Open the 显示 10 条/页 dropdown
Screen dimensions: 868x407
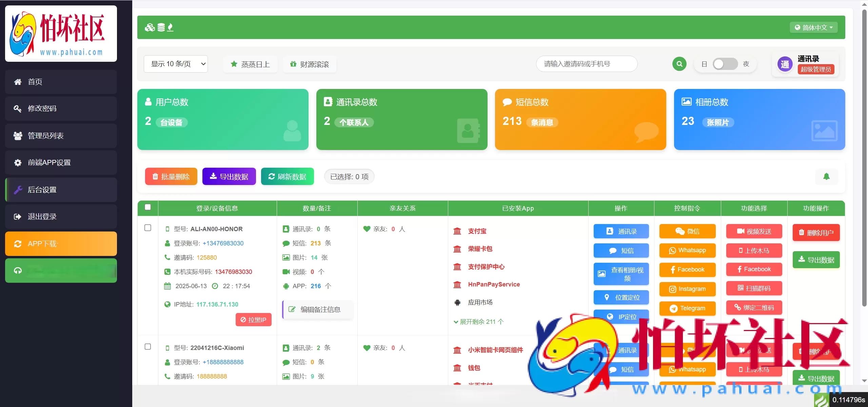point(176,64)
